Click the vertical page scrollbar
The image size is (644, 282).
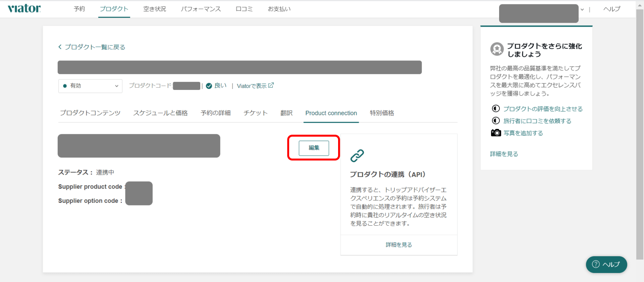[640, 134]
